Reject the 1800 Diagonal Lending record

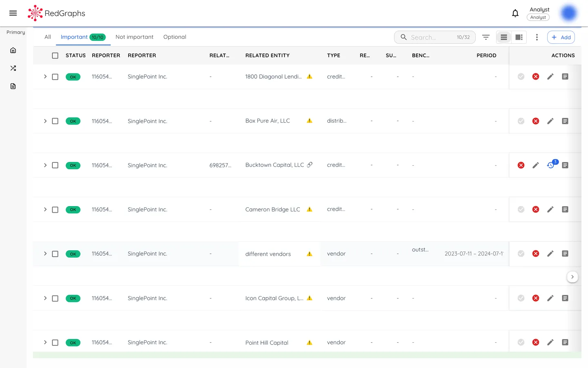point(535,76)
